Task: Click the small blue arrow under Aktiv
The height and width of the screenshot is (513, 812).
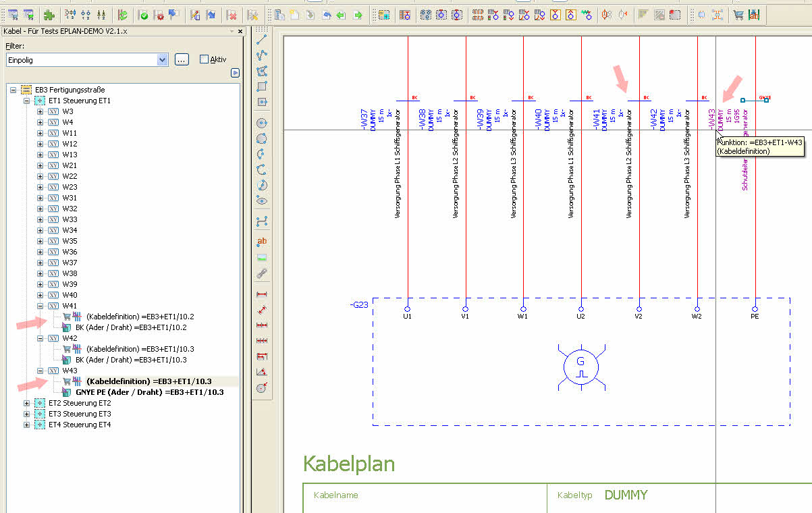Action: [235, 73]
